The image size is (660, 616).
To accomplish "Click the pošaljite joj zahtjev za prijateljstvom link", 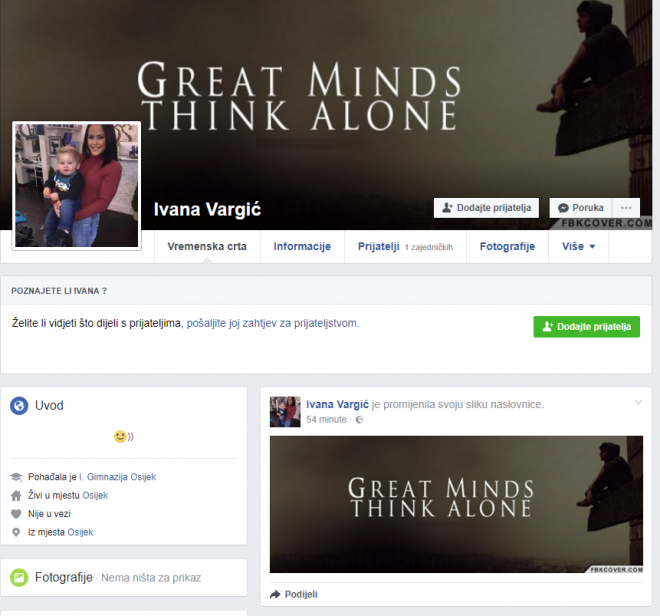I will (x=272, y=323).
